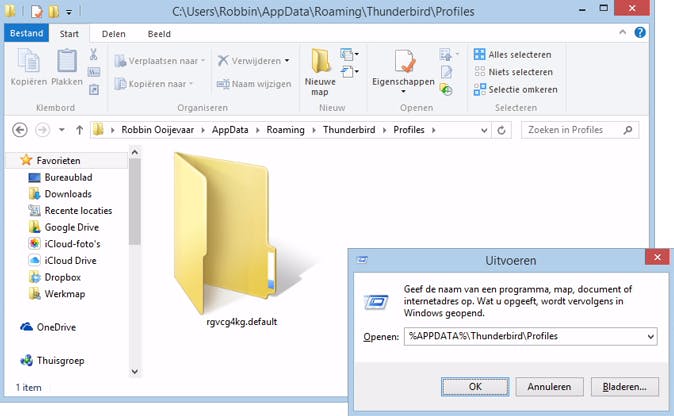Click Annuleren in the Uitvoeren dialog
Viewport: 674px width, 416px height.
pos(549,387)
